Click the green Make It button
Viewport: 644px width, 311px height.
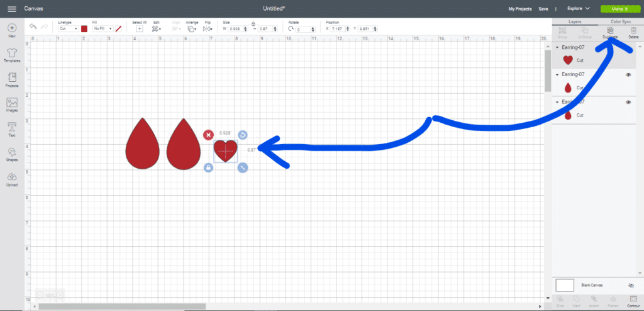tap(618, 9)
